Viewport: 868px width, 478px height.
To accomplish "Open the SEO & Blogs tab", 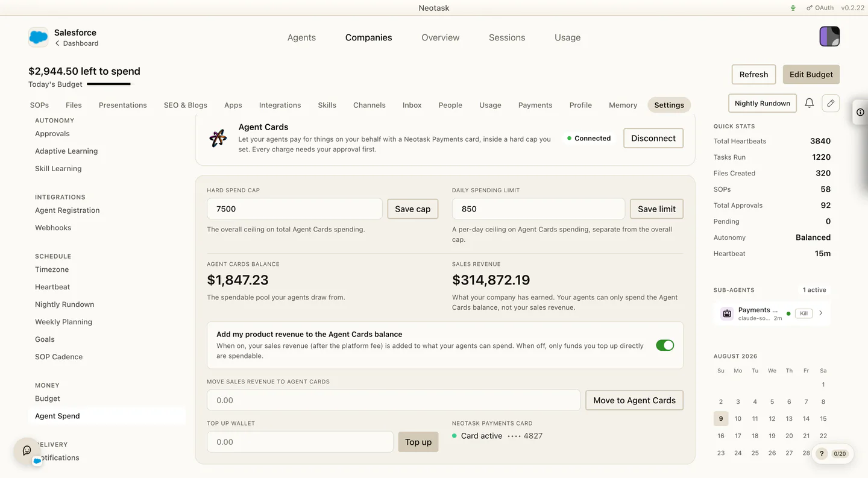I will pyautogui.click(x=186, y=105).
